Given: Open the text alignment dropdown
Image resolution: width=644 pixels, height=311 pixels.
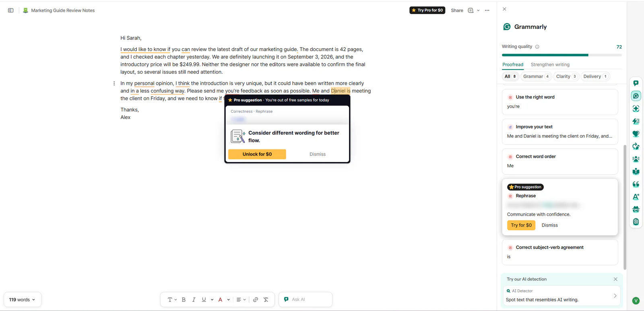Looking at the screenshot, I should point(241,300).
